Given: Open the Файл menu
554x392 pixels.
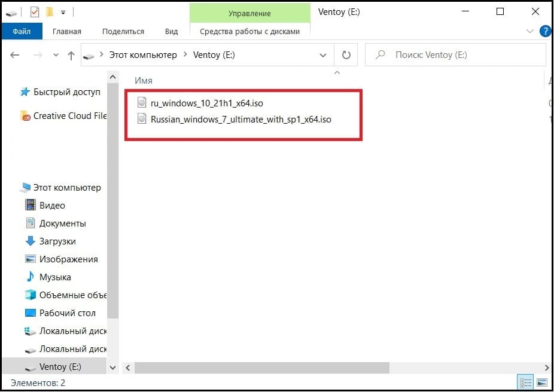Looking at the screenshot, I should [22, 32].
